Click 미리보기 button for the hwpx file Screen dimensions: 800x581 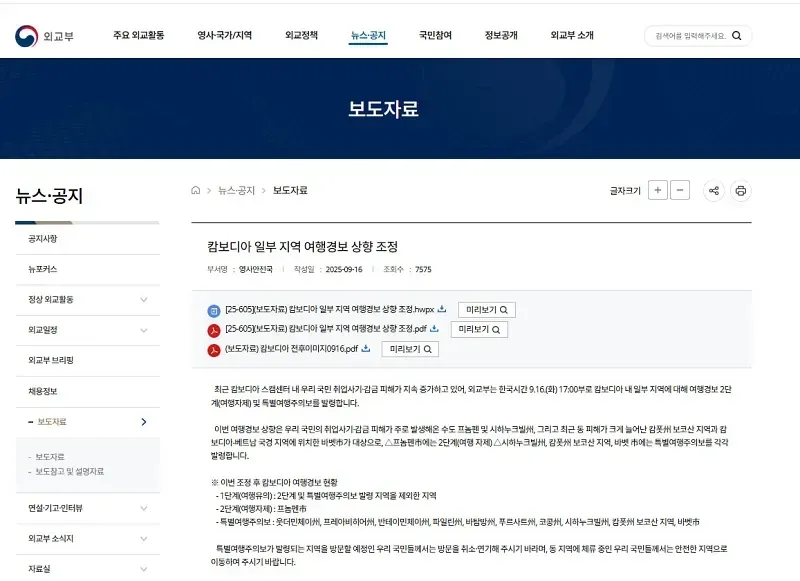pos(486,310)
